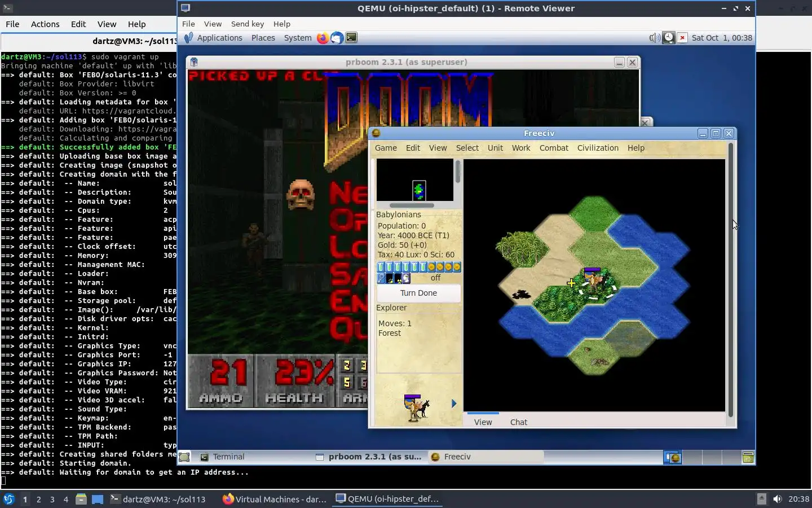
Task: Click the Time Slider clock tray icon
Action: pos(668,38)
